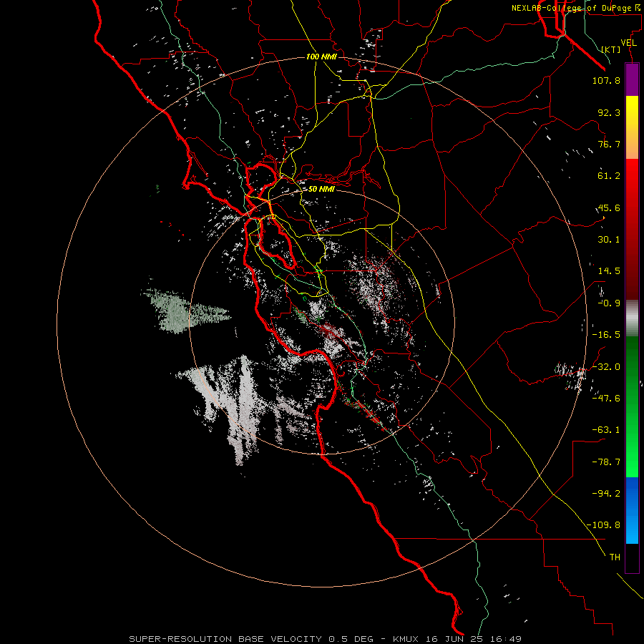
Task: Click the 0.5 DEG elevation text
Action: (x=351, y=639)
